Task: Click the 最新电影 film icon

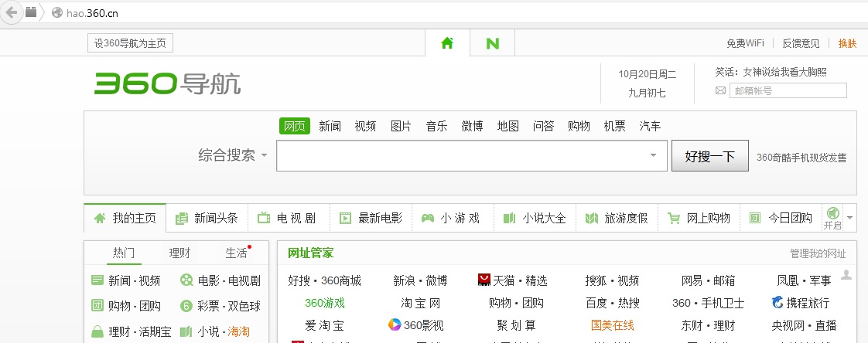Action: click(x=346, y=218)
